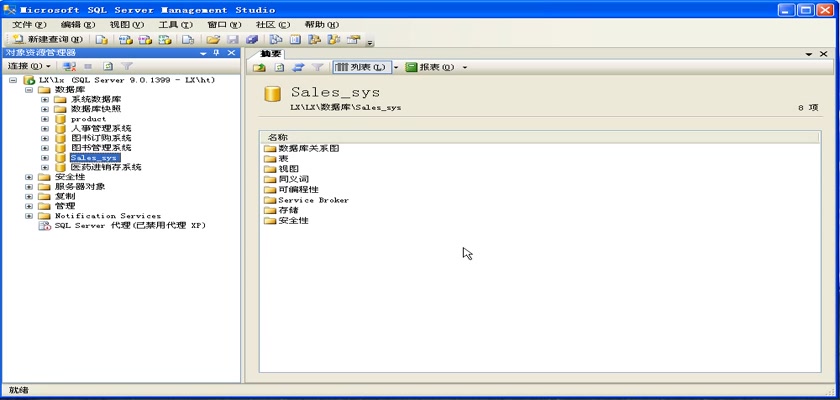This screenshot has height=400, width=840.
Task: Open the 视图(V) menu
Action: (127, 25)
